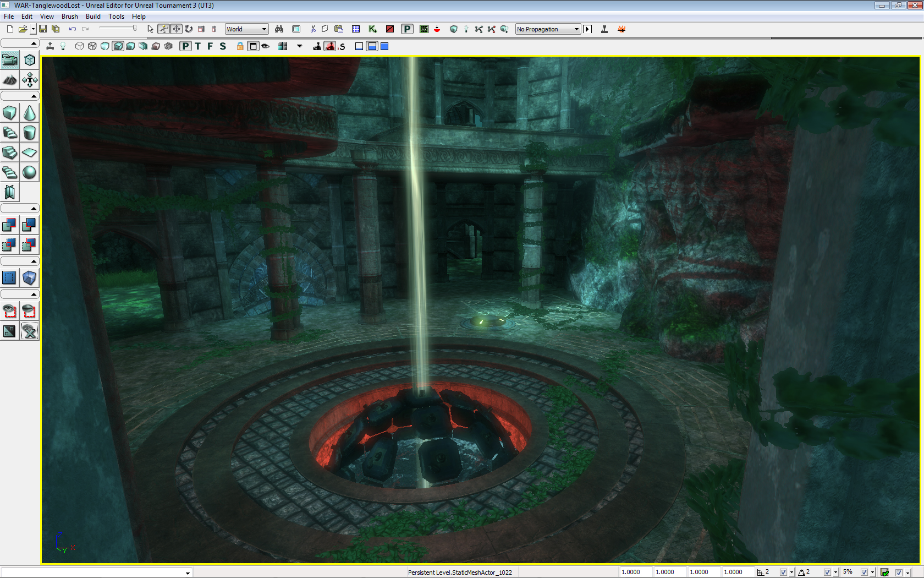Open the Build menu

[93, 17]
